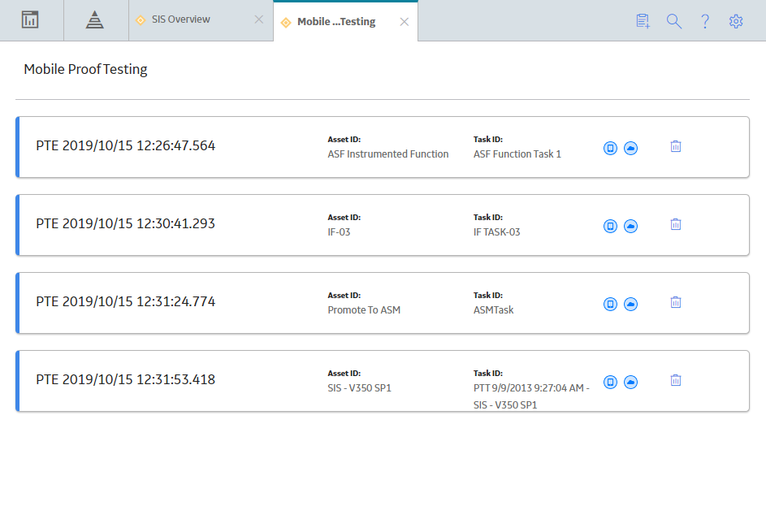
Task: Open event PTE 2019/10/15 12:31:53.418
Action: point(126,379)
